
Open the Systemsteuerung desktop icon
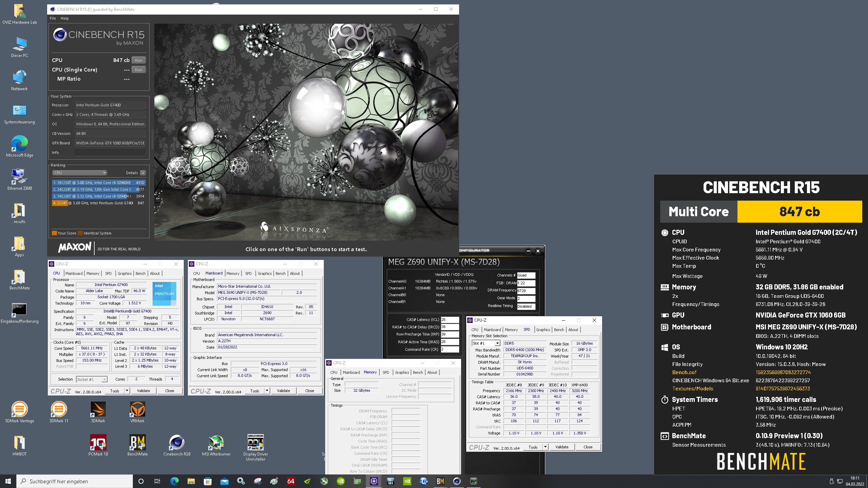19,114
